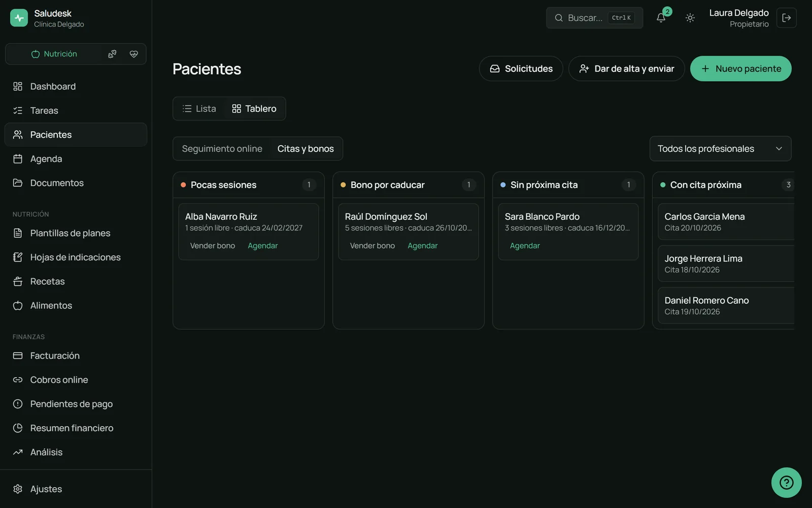Viewport: 812px width, 508px height.
Task: Create a new patient with Nuevo paciente
Action: [x=740, y=69]
